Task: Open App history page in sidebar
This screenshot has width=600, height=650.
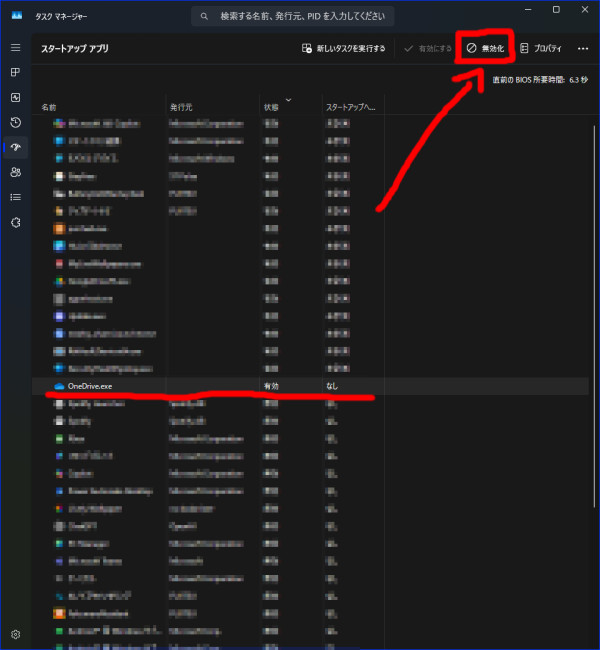Action: click(x=15, y=122)
